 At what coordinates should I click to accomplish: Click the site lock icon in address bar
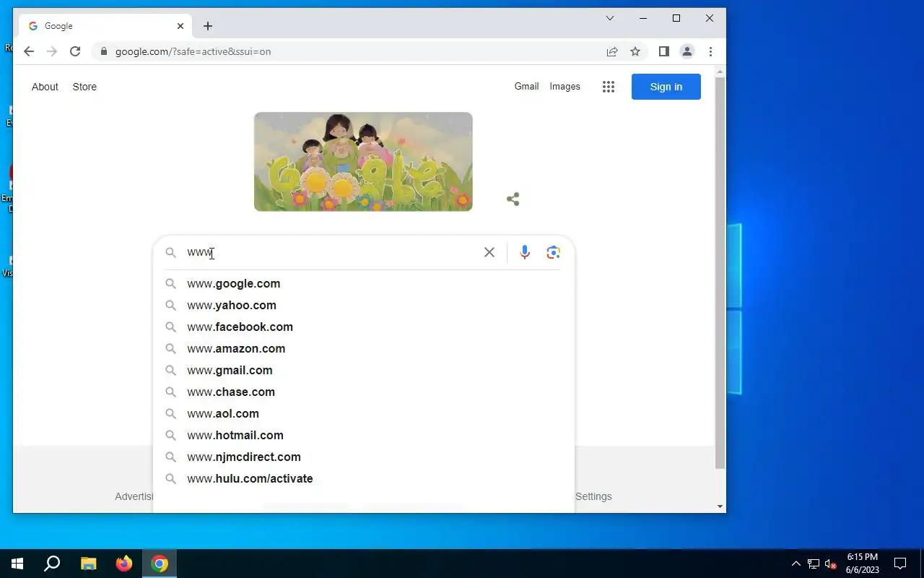click(104, 51)
